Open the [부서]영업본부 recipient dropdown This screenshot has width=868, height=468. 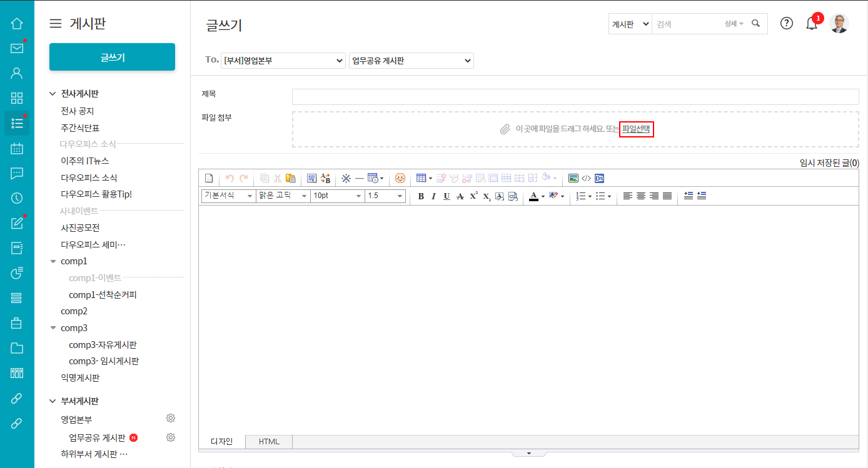[283, 61]
